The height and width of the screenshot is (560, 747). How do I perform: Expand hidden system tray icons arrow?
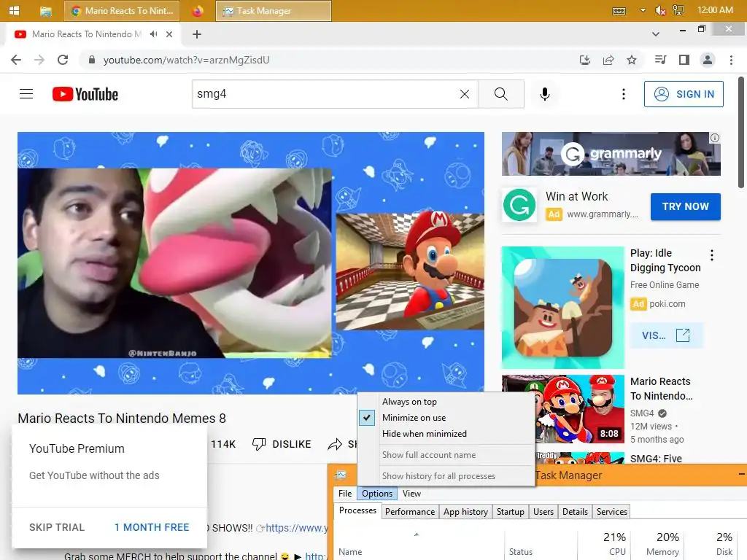point(643,10)
